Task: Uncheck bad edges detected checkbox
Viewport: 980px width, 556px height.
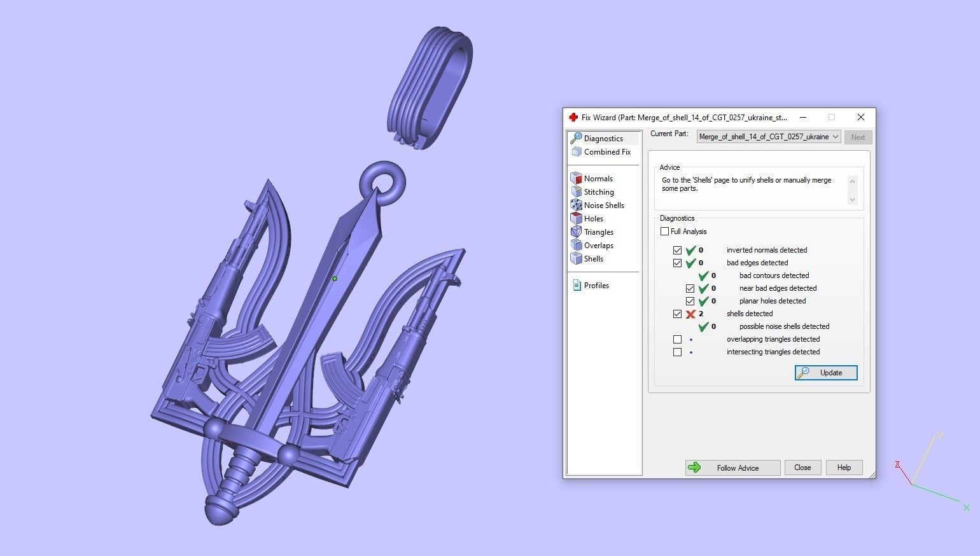Action: click(677, 263)
